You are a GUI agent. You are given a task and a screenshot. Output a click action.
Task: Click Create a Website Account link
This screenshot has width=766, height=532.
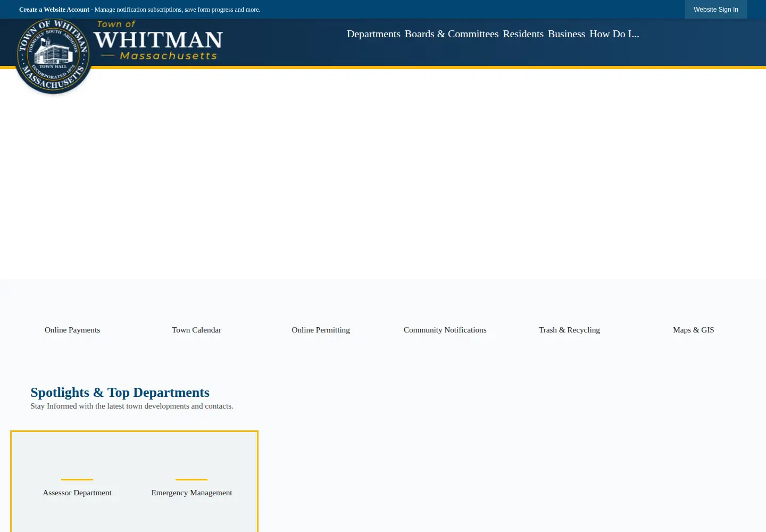coord(54,10)
